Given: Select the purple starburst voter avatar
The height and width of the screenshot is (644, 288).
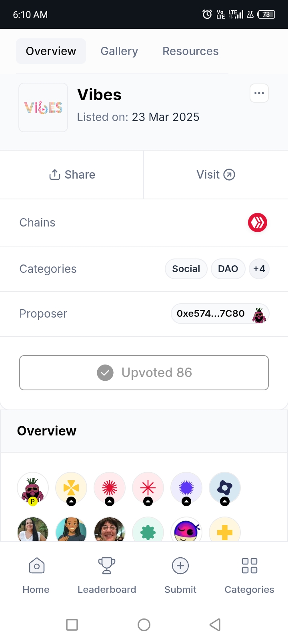Looking at the screenshot, I should pos(186,488).
